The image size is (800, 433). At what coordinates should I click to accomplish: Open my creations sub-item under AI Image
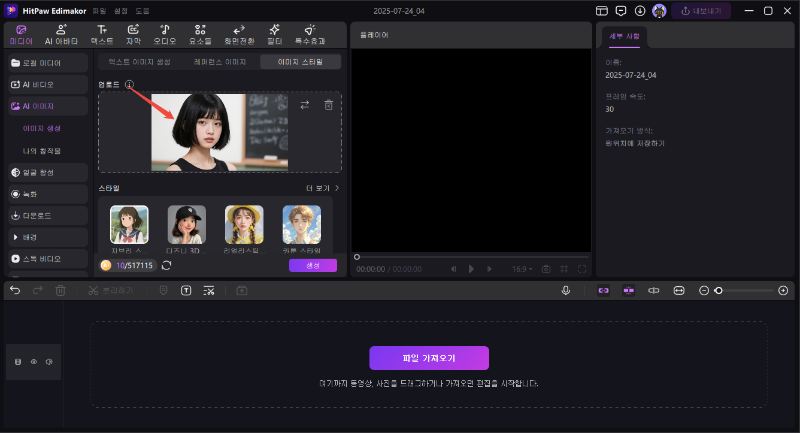[42, 151]
